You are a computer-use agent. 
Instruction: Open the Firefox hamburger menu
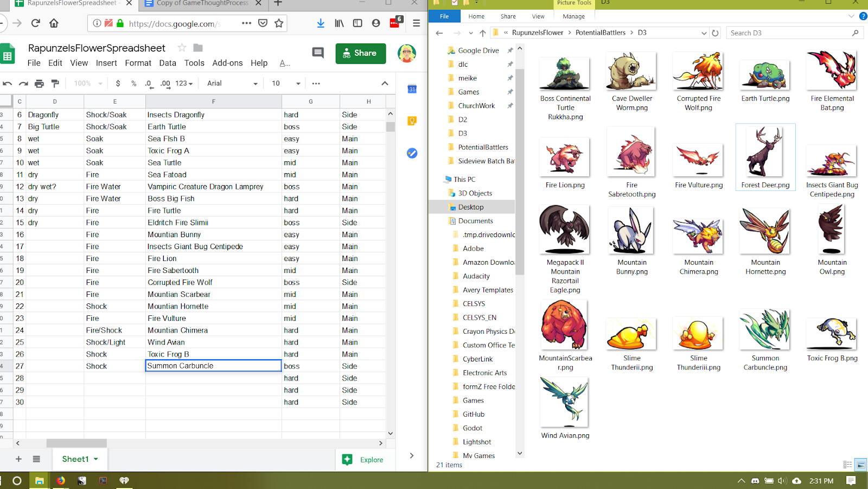click(416, 23)
